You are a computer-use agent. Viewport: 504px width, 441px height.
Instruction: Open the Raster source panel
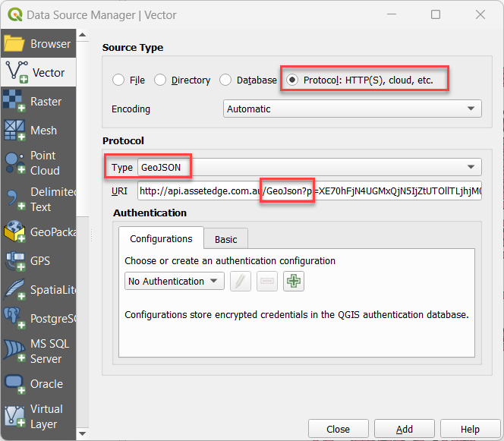(x=38, y=101)
